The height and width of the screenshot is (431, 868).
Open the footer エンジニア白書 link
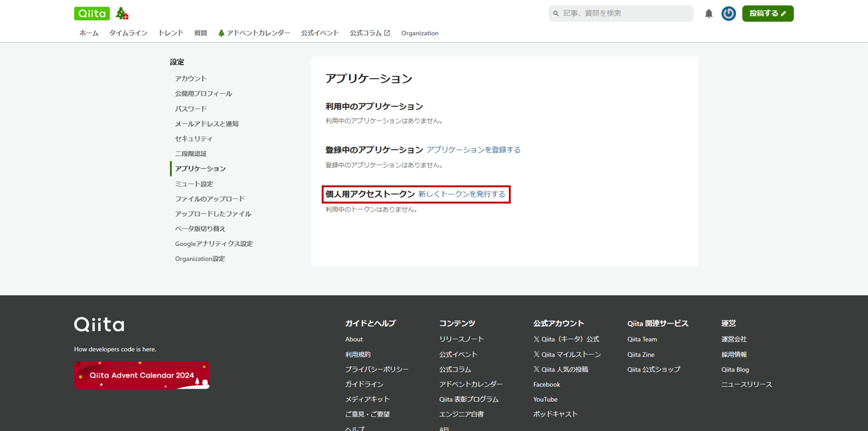[462, 414]
